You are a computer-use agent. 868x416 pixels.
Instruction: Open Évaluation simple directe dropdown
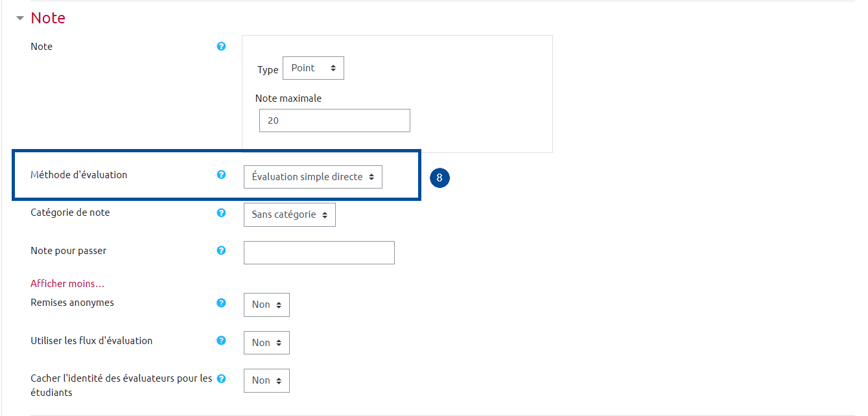point(313,177)
